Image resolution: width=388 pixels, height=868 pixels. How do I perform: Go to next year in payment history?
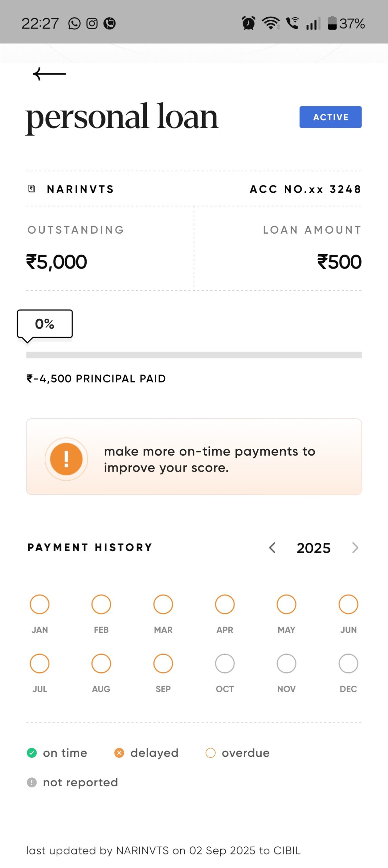355,548
